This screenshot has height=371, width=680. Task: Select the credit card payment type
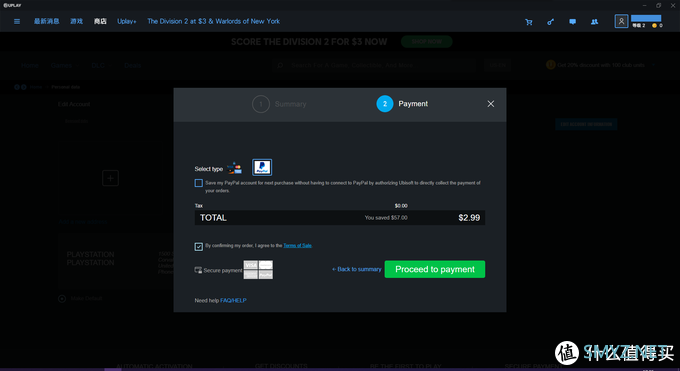click(235, 167)
